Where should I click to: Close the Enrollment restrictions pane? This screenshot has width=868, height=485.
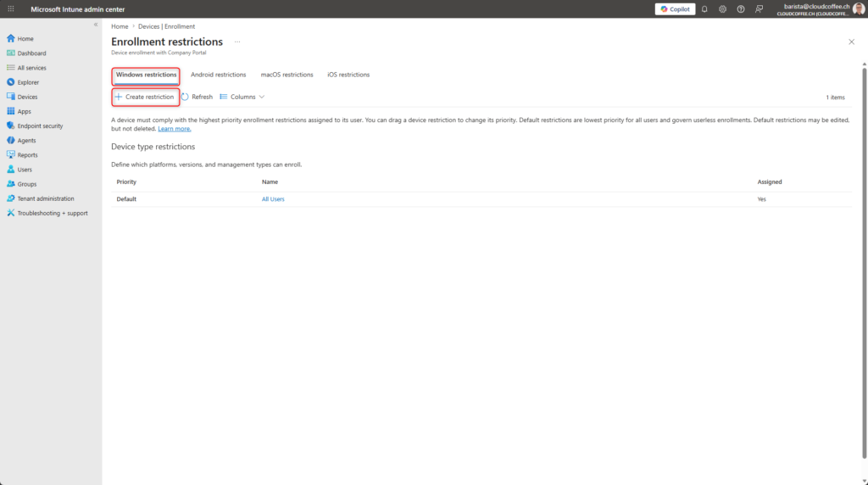point(851,42)
